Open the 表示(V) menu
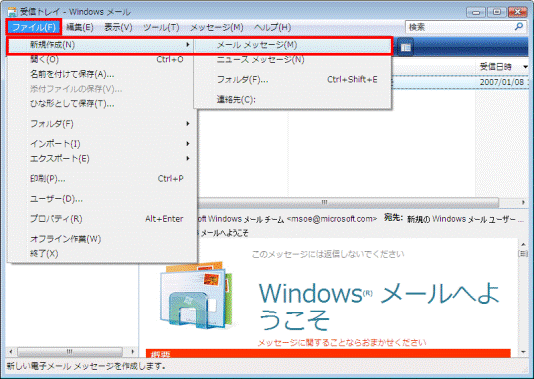The image size is (534, 379). tap(118, 27)
